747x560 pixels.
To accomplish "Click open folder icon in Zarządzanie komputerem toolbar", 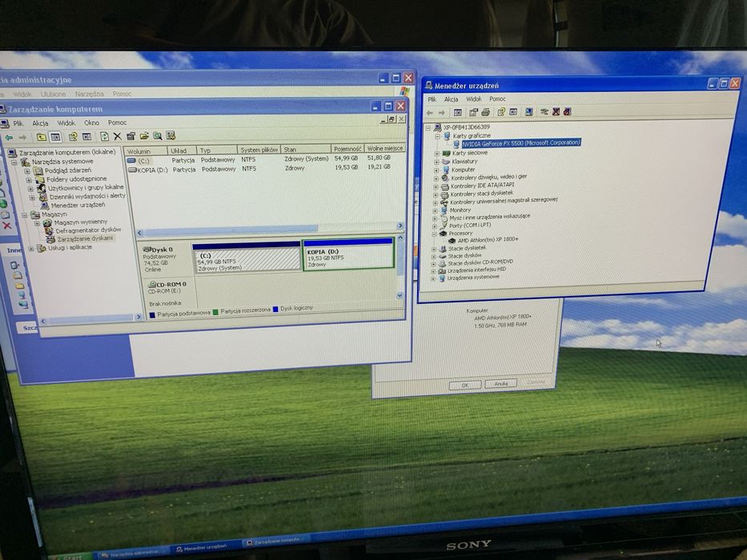I will tap(144, 136).
